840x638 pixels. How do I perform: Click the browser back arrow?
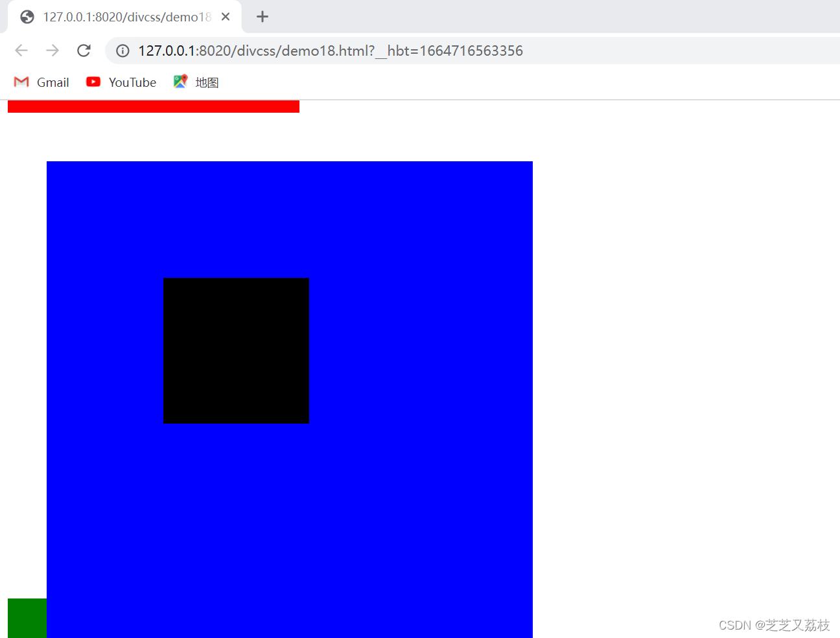tap(21, 51)
